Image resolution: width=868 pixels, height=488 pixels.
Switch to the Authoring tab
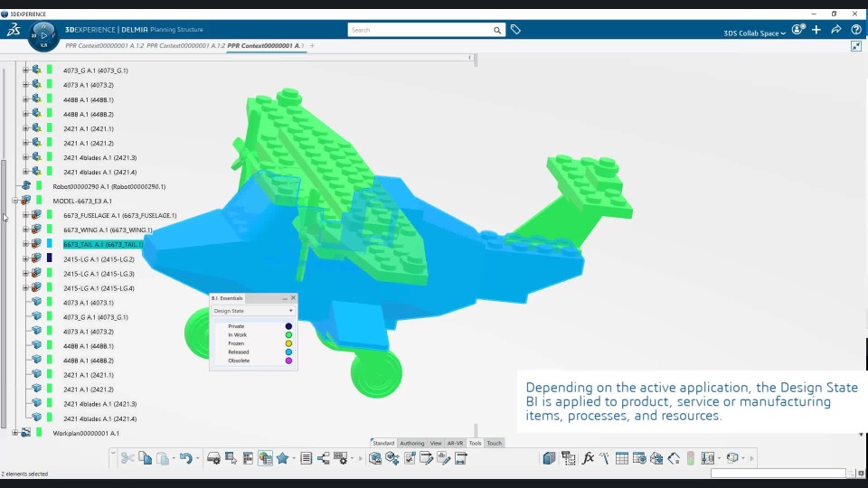tap(412, 443)
